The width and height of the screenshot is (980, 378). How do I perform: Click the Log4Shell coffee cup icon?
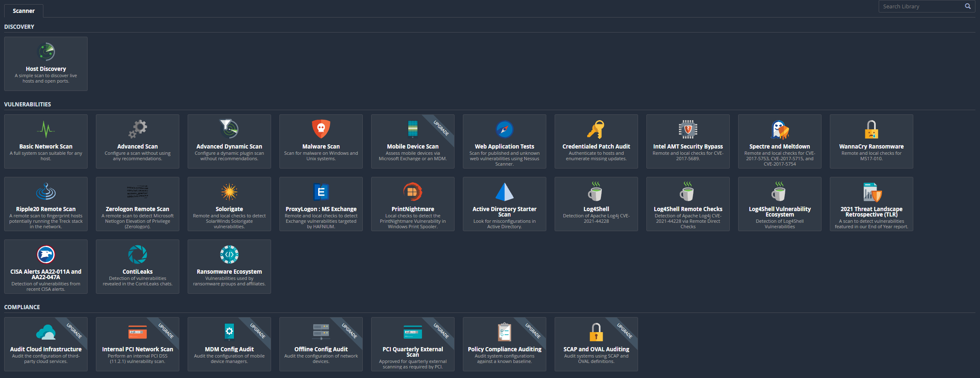click(x=596, y=192)
